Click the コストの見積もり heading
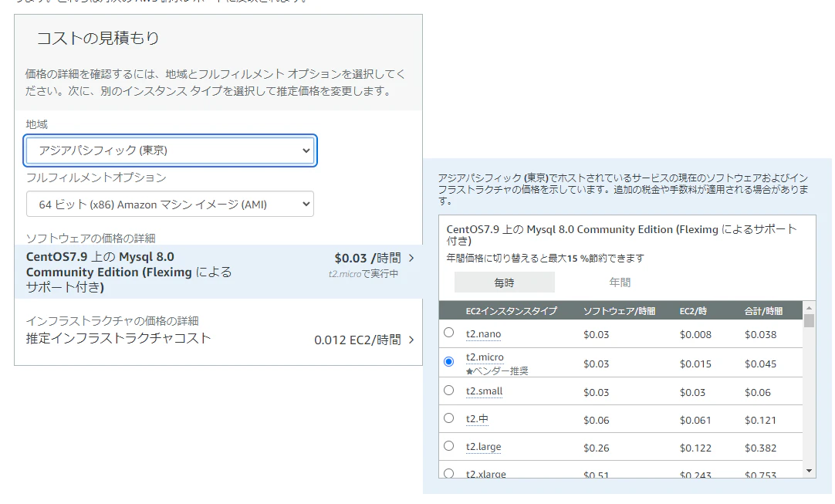Viewport: 835px width, 504px height. [98, 38]
